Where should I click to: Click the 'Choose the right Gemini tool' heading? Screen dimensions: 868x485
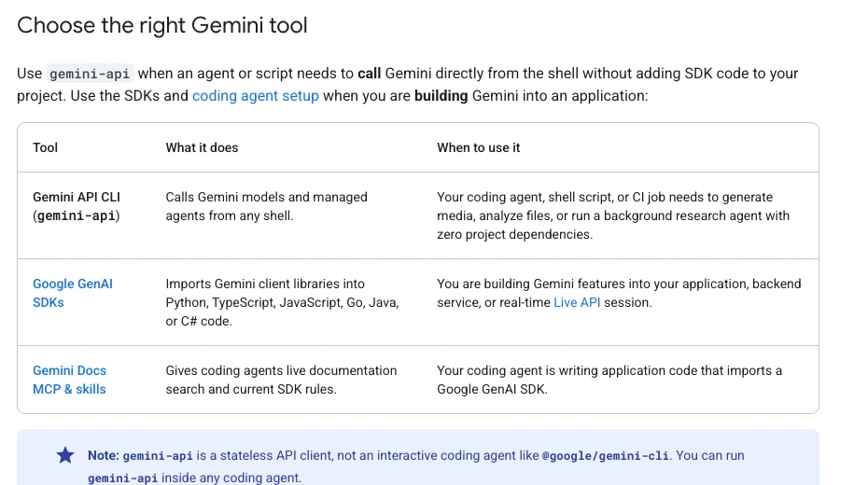162,25
